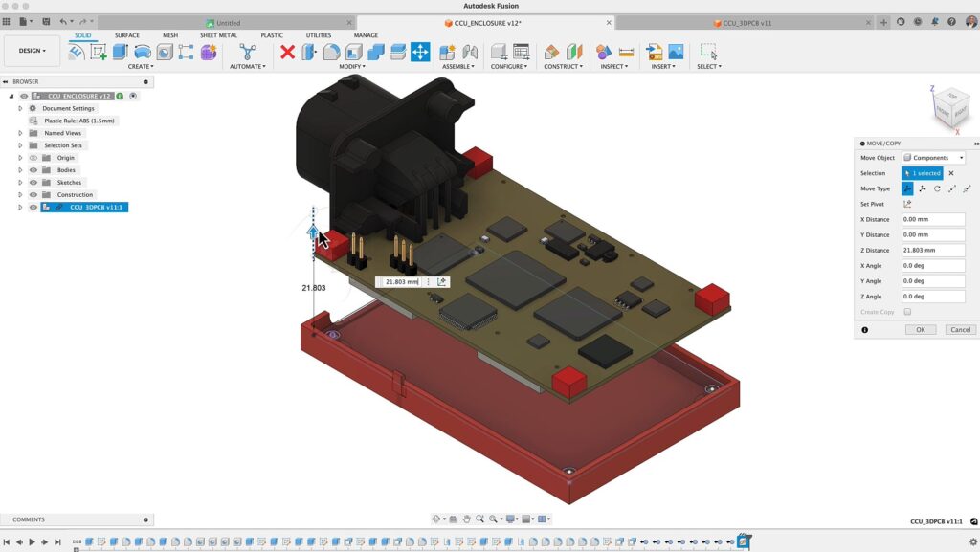Enable the Create Copy checkbox
Screen dimensions: 980x552
[907, 311]
